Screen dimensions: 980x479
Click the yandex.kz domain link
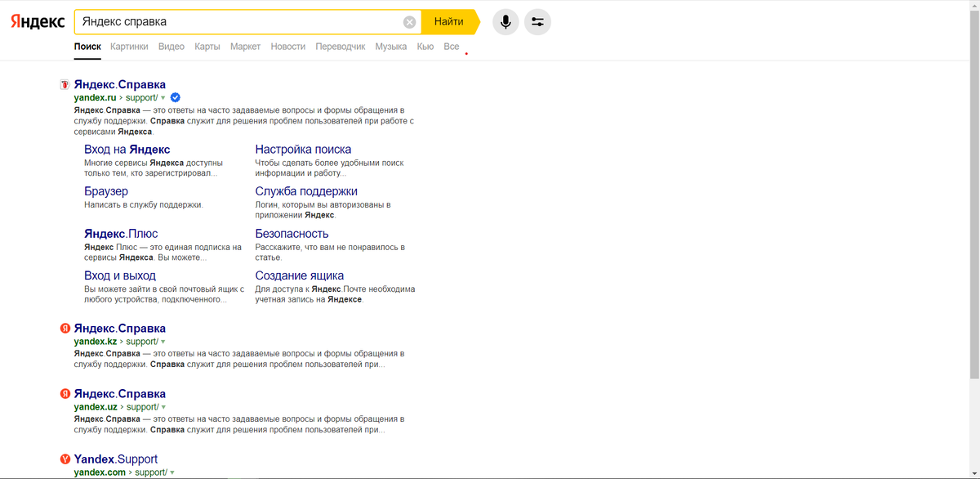pos(96,342)
